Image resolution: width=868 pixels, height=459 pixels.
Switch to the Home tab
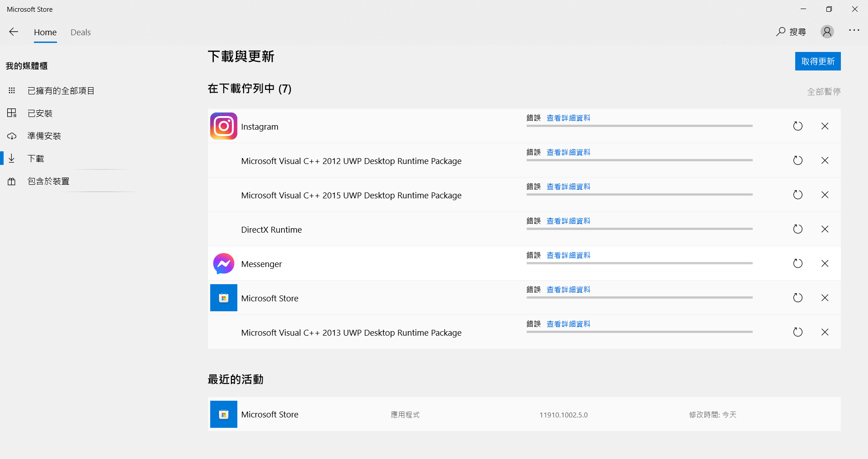tap(45, 32)
